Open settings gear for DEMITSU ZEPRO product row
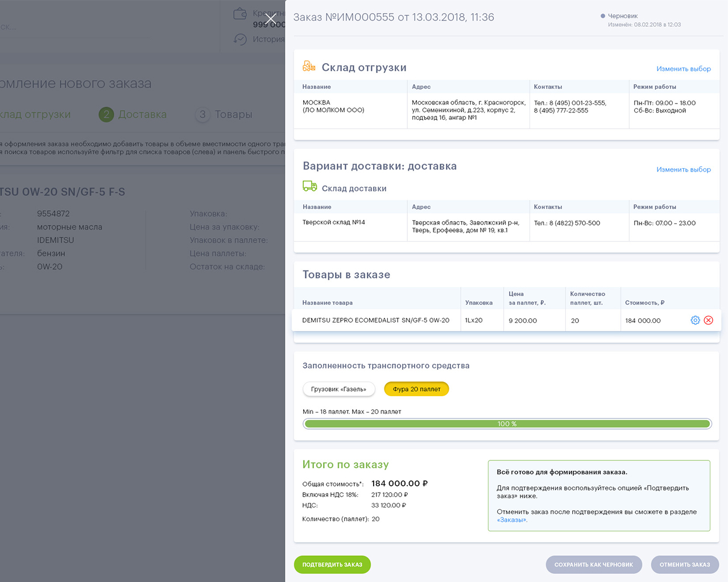728x582 pixels. tap(695, 321)
